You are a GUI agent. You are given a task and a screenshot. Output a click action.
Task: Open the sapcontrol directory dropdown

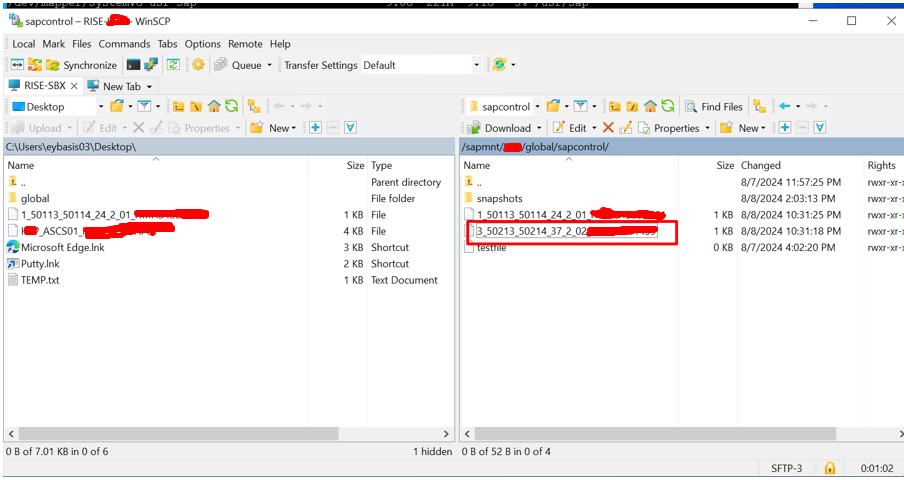(x=537, y=107)
